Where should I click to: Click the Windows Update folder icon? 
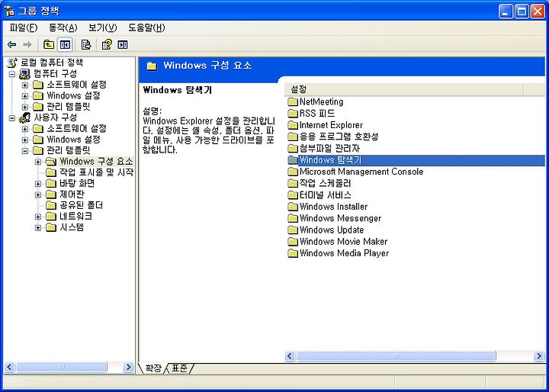point(293,230)
